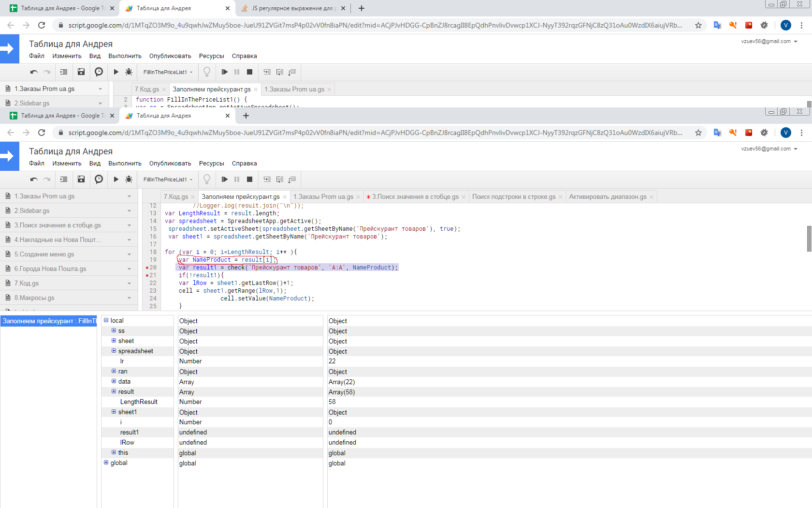Open FillInThePriceList1 function dropdown, front window
812x508 pixels.
click(167, 179)
